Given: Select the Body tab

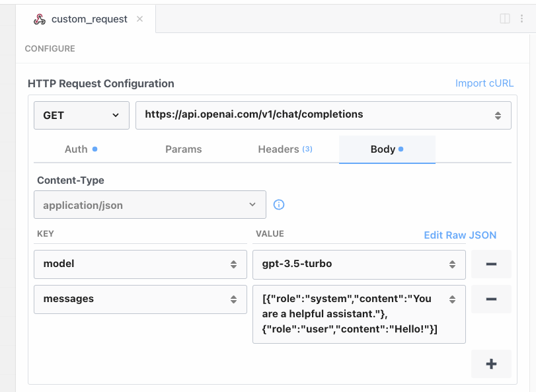Looking at the screenshot, I should (387, 149).
